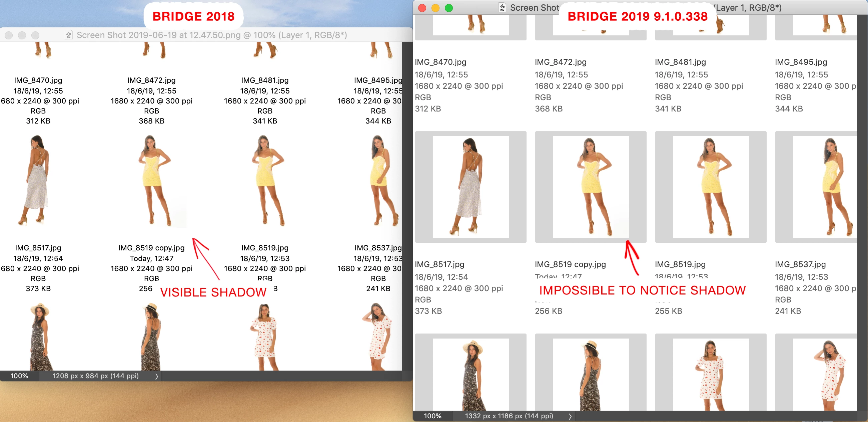
Task: Click IMG_8472.jpg filename in left window
Action: click(151, 80)
